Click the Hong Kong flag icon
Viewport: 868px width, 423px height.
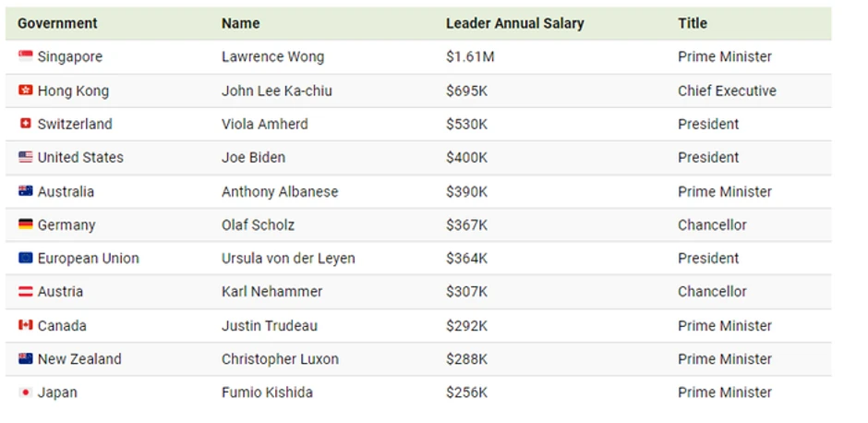point(26,91)
